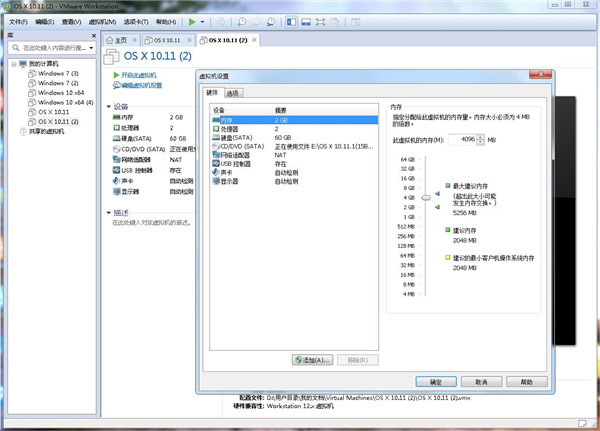Select CD/DVD (SATA) row in settings list
This screenshot has width=600, height=431.
tap(294, 146)
